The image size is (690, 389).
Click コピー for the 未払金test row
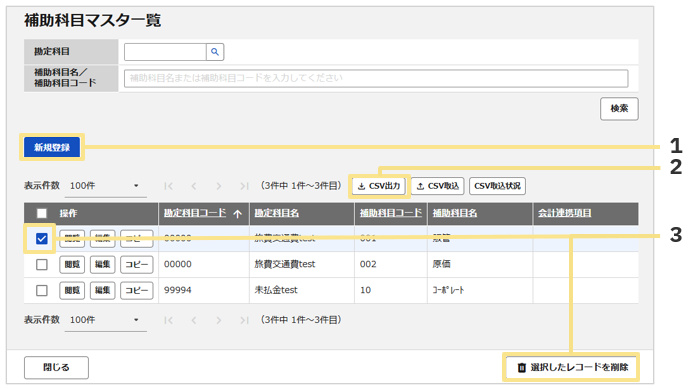tap(137, 290)
